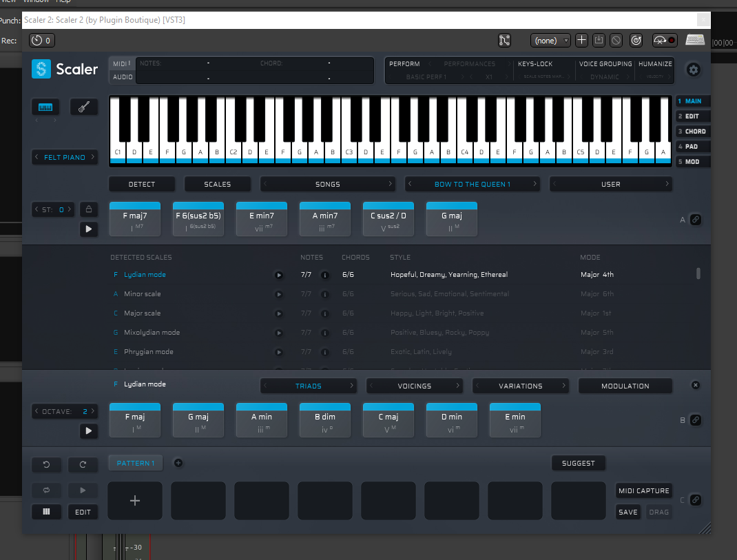This screenshot has height=560, width=737.
Task: Click the link icon for section A
Action: point(695,220)
